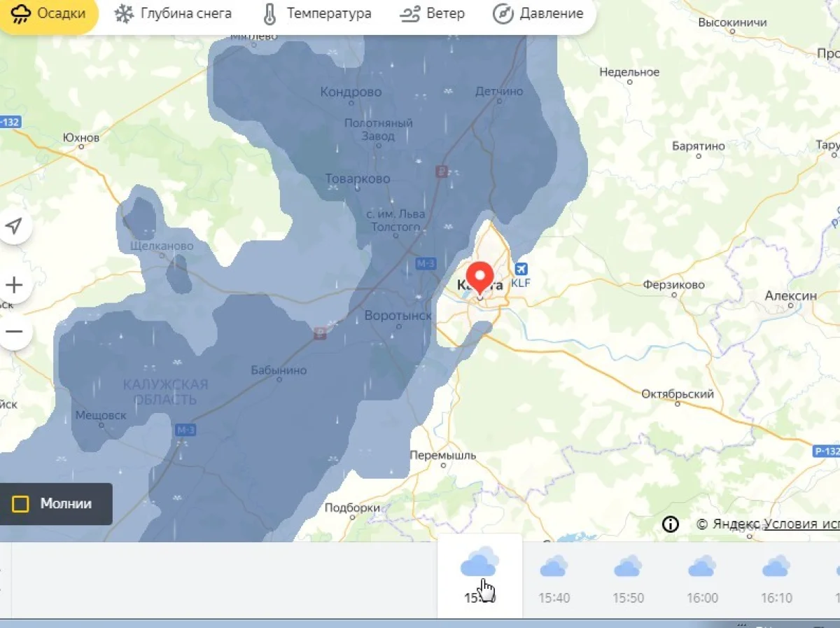Zoom out with the minus button
840x628 pixels.
[x=14, y=332]
